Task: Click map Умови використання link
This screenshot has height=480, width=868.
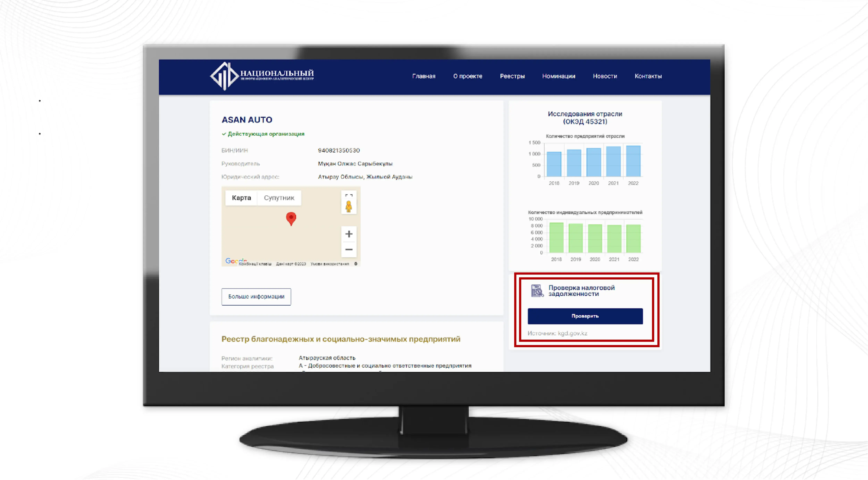Action: point(330,264)
